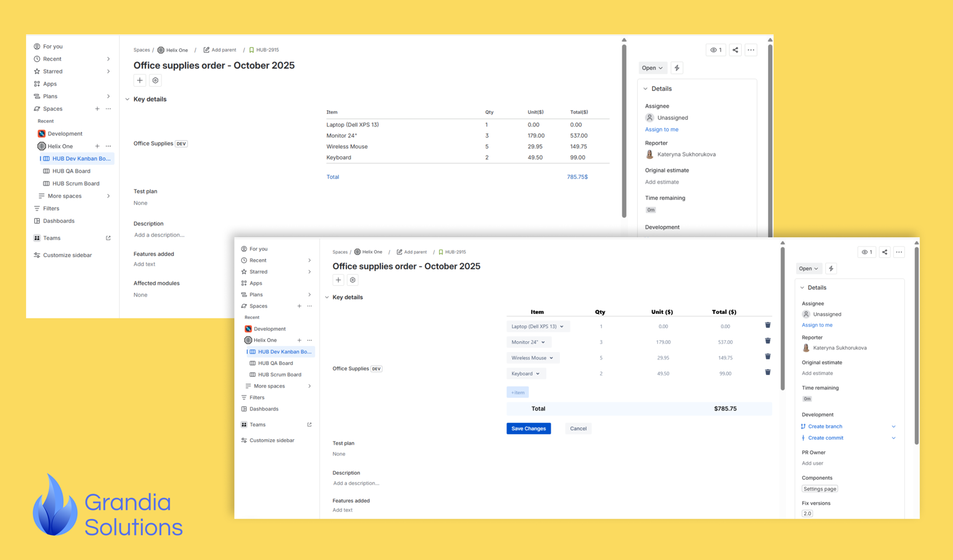This screenshot has height=560, width=953.
Task: Click the Add a description field
Action: coord(356,483)
